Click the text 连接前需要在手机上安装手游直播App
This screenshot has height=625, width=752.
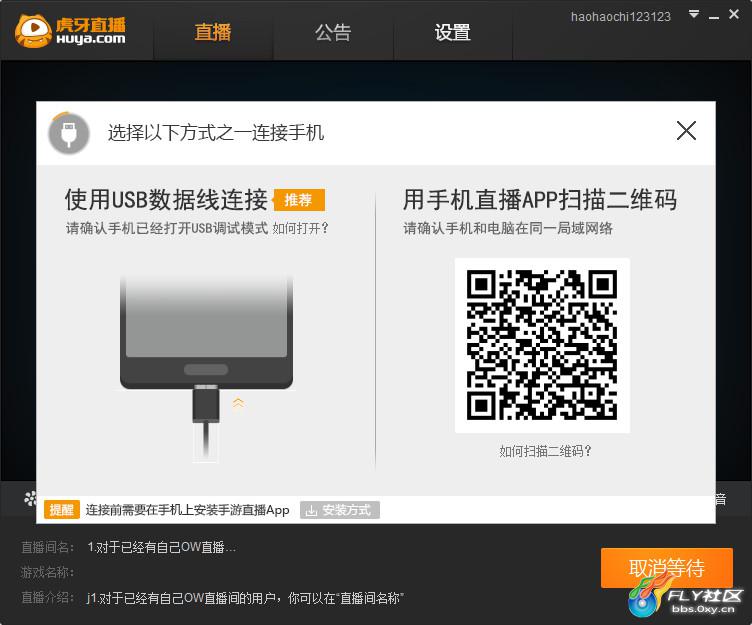[x=188, y=510]
